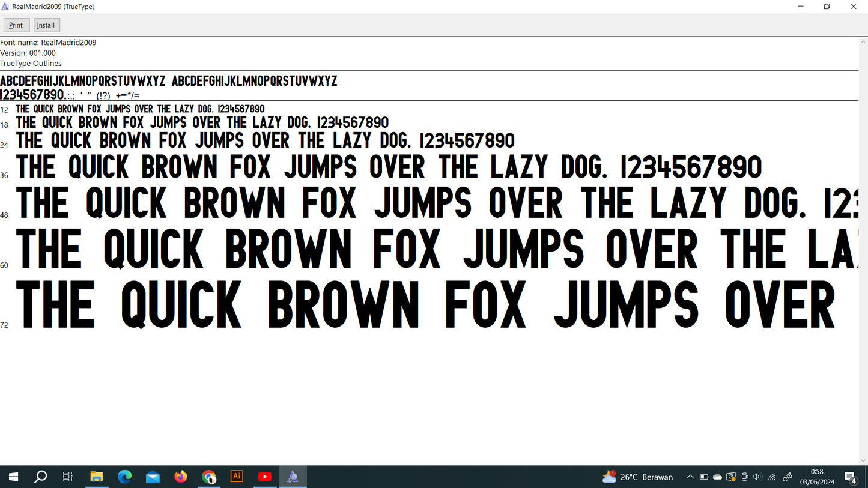
Task: Open YouTube app from the taskbar
Action: [265, 477]
